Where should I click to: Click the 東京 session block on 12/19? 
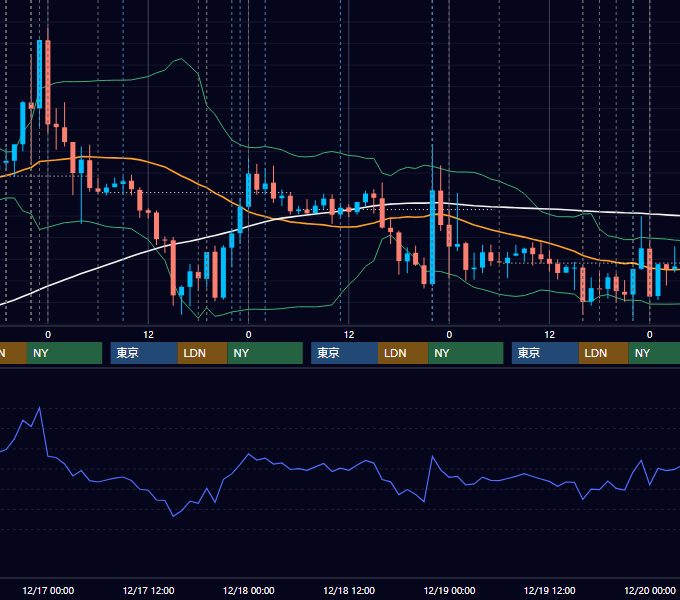545,353
